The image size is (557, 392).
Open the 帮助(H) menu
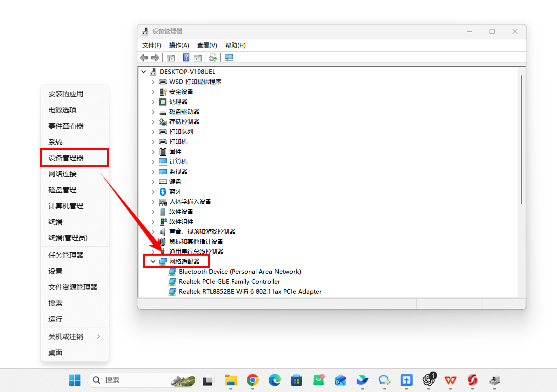[235, 45]
